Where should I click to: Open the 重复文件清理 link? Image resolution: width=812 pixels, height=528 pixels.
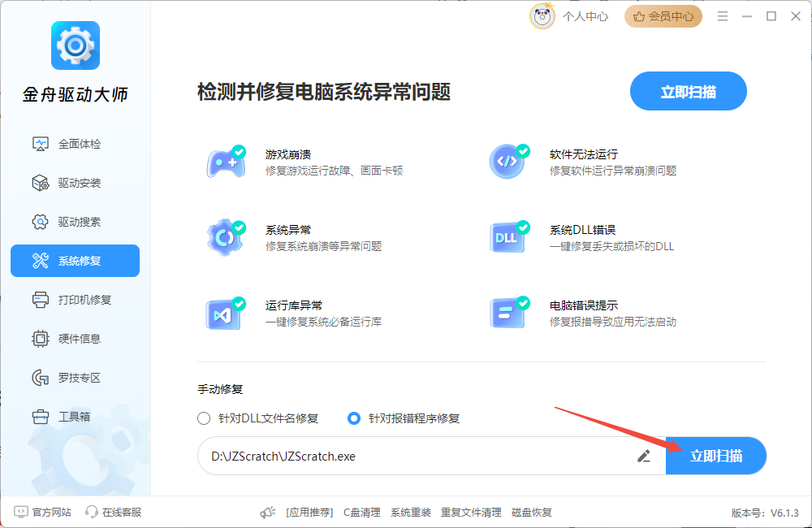(x=471, y=513)
